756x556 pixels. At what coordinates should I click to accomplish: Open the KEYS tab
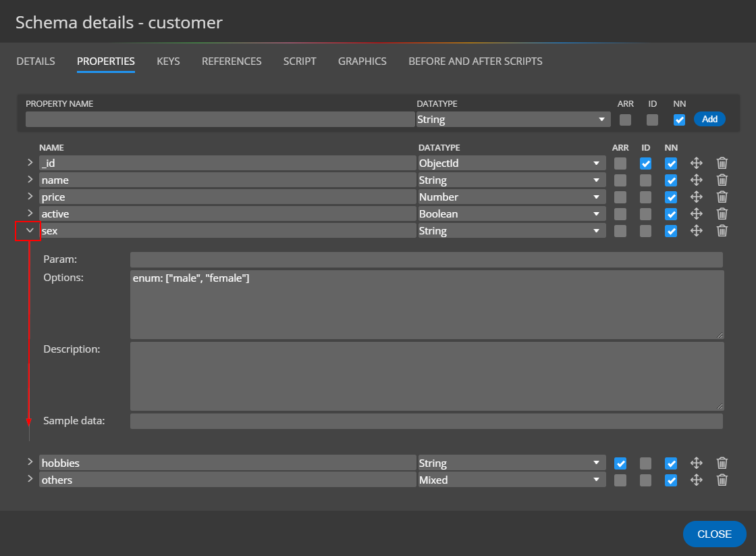pos(168,61)
